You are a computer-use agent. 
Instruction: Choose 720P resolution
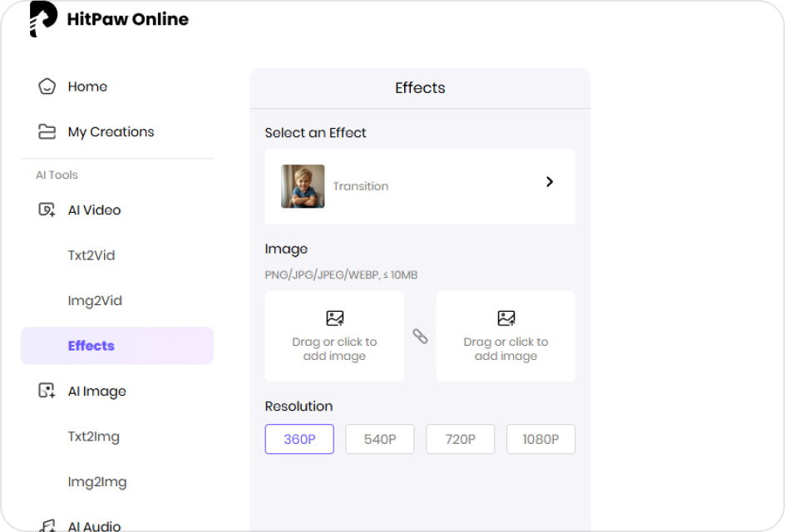pos(460,439)
